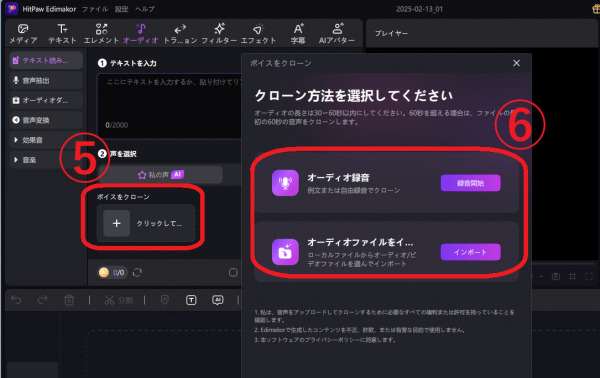The height and width of the screenshot is (378, 600).
Task: Click the crop icon under player
Action: (572, 276)
